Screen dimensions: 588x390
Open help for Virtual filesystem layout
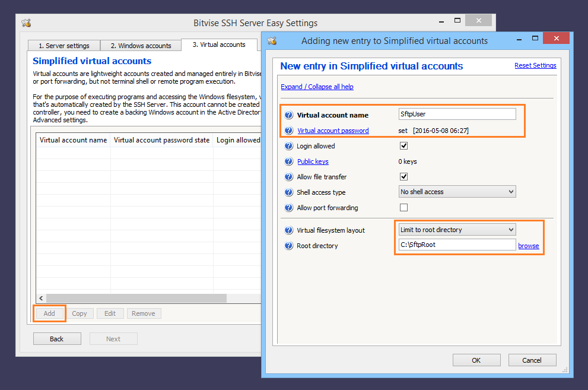pyautogui.click(x=288, y=230)
